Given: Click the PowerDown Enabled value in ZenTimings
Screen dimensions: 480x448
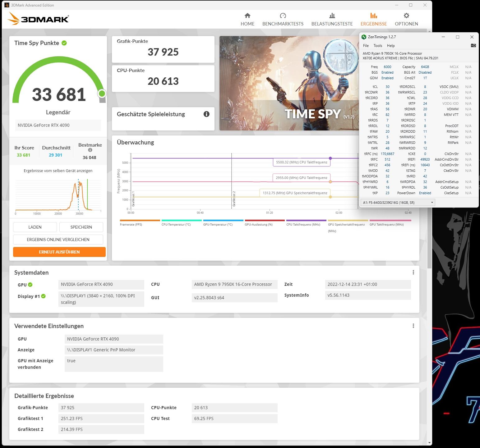Looking at the screenshot, I should click(x=425, y=193).
